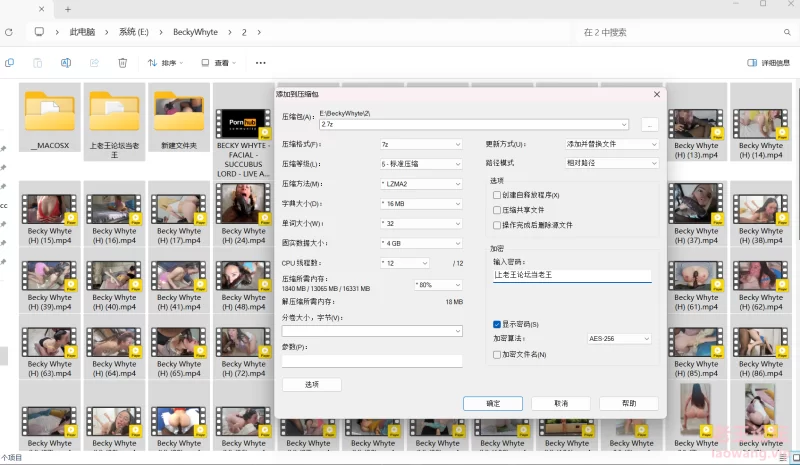The image size is (800, 465).
Task: Click the rename icon in the toolbar
Action: [x=66, y=62]
